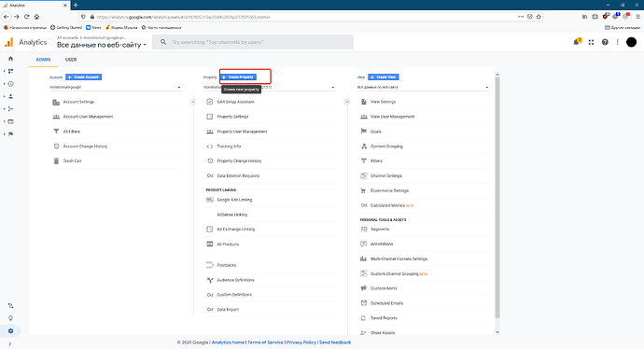Open the Help question mark icon
Viewport: 644px width, 349px height.
coord(605,42)
